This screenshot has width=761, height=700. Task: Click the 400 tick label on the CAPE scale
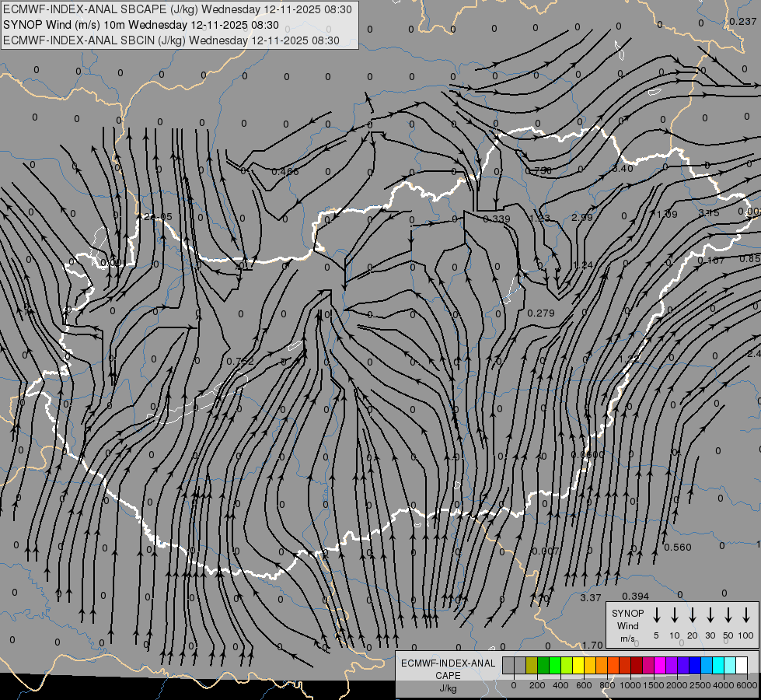[560, 685]
